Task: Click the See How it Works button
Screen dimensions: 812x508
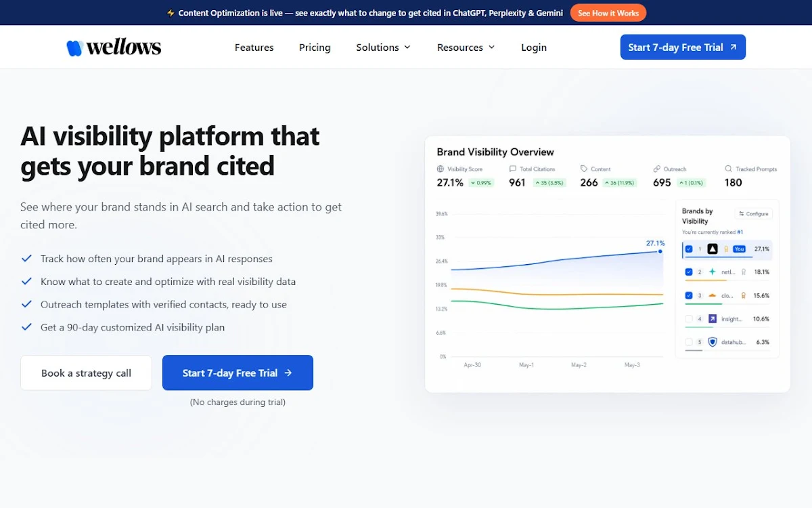Action: 608,13
